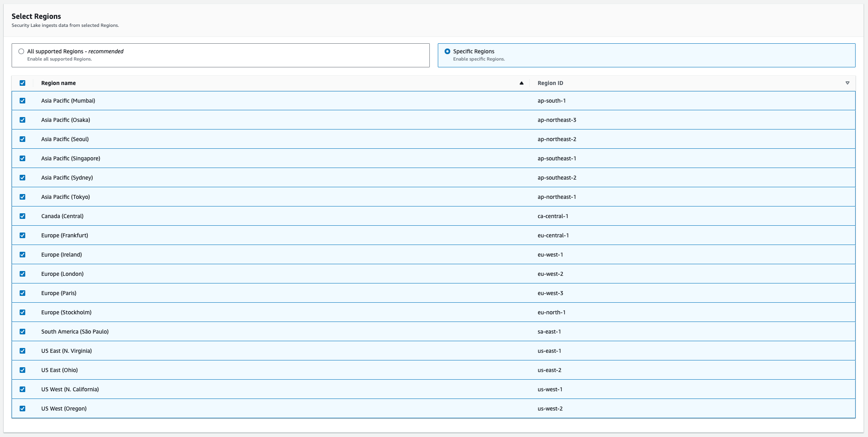Click the us-west-2 region ID
Viewport: 868px width, 437px height.
pyautogui.click(x=550, y=409)
